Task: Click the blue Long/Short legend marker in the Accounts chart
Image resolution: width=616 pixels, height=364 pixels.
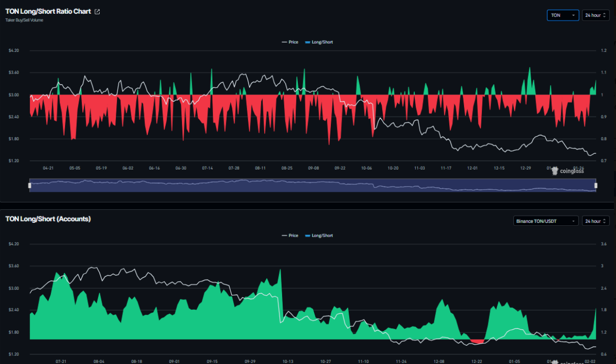Action: [307, 236]
